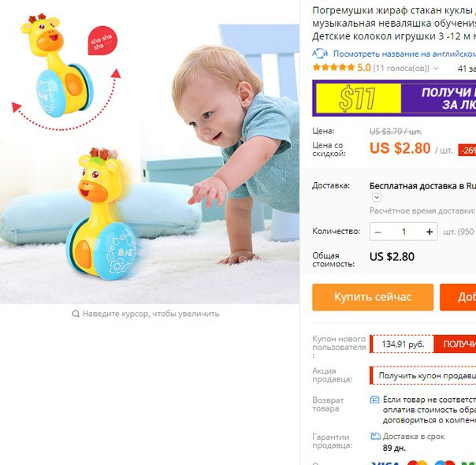Image resolution: width=476 pixels, height=465 pixels.
Task: Click the Купить сейчас button
Action: [373, 297]
